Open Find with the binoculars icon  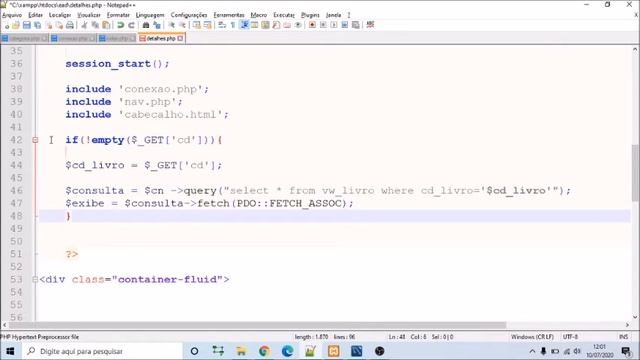146,25
